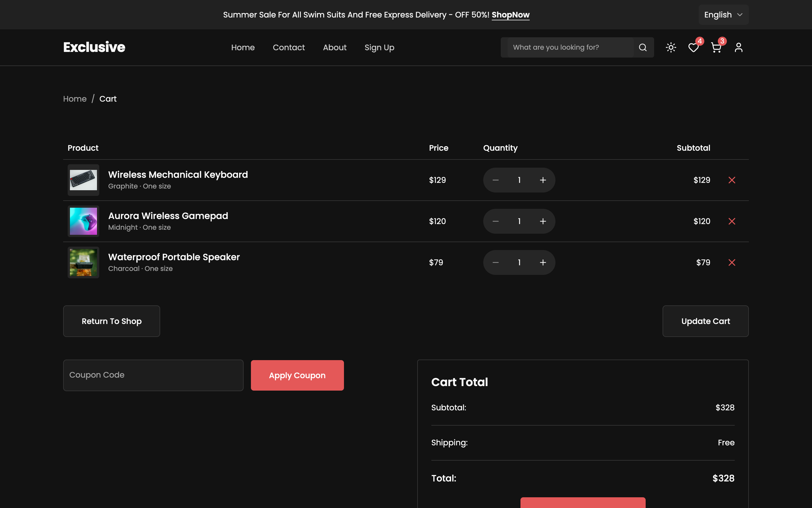Click the search magnifier icon
Image resolution: width=812 pixels, height=508 pixels.
click(643, 47)
